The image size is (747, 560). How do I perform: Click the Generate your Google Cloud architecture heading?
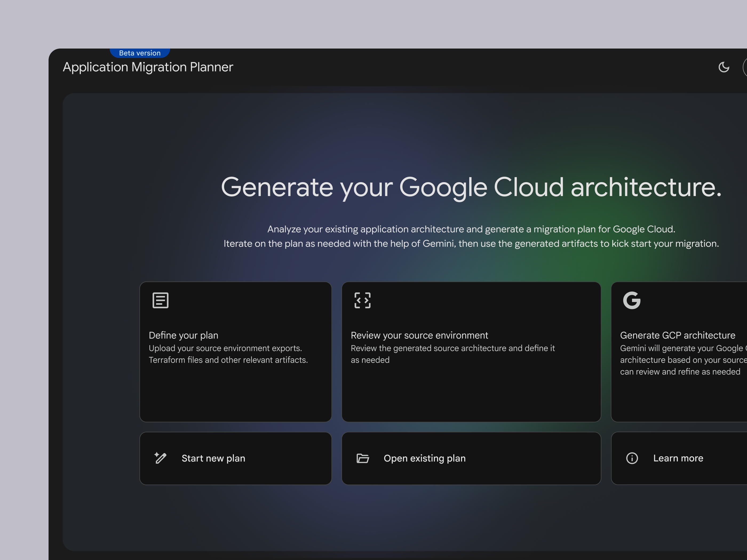pos(471,188)
